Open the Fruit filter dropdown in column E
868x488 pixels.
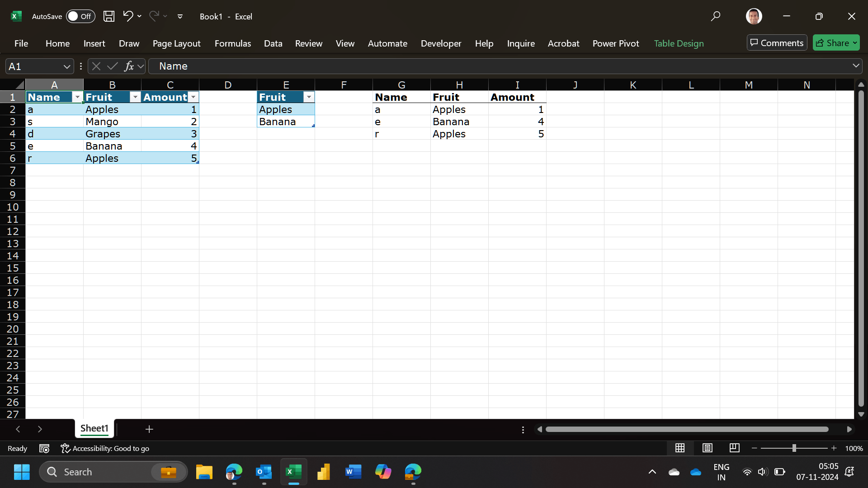tap(309, 97)
